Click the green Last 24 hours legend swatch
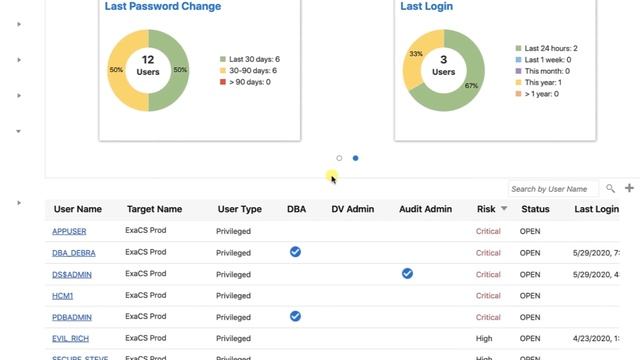 click(518, 48)
